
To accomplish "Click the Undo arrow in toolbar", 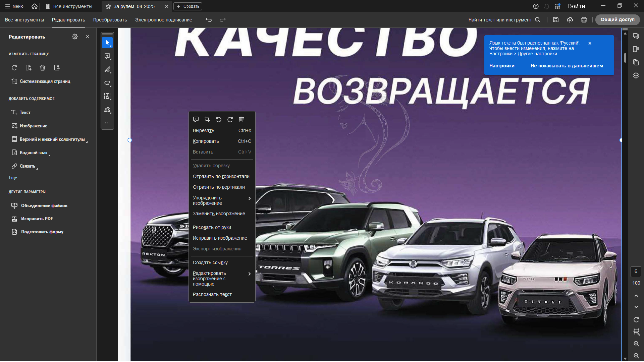I will [209, 20].
